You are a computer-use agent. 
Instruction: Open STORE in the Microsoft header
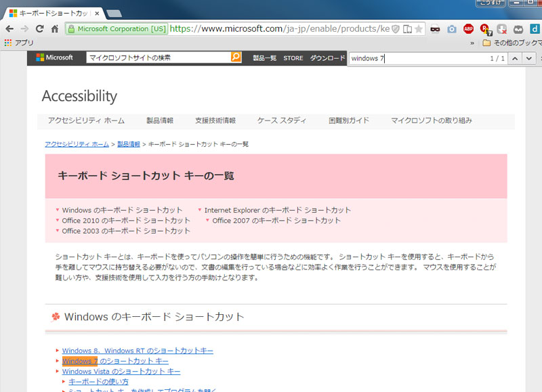(293, 58)
